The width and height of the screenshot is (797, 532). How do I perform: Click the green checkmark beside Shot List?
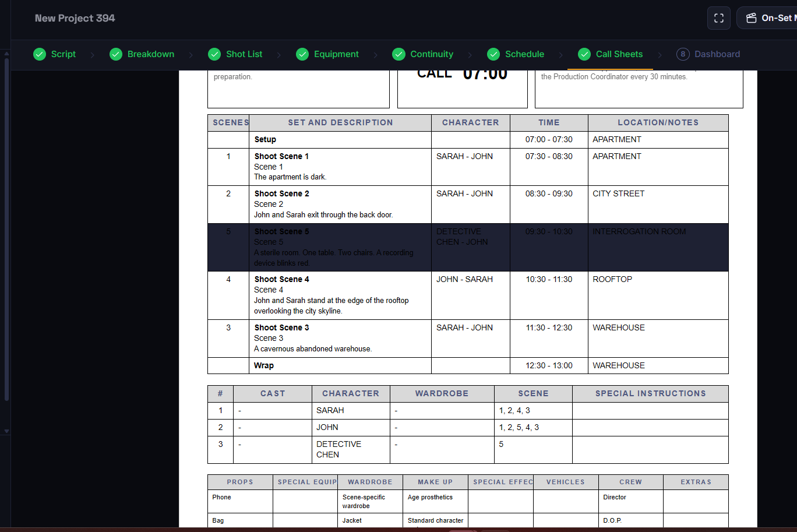[x=214, y=54]
